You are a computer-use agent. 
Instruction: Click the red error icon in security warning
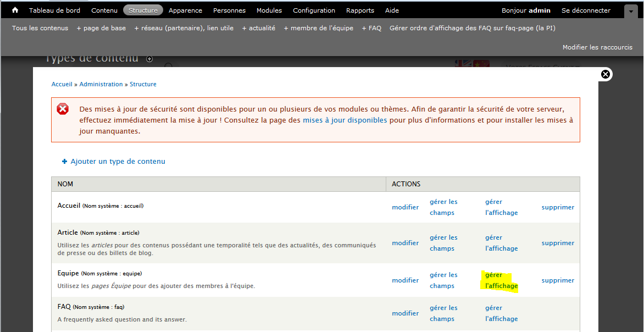(x=63, y=109)
